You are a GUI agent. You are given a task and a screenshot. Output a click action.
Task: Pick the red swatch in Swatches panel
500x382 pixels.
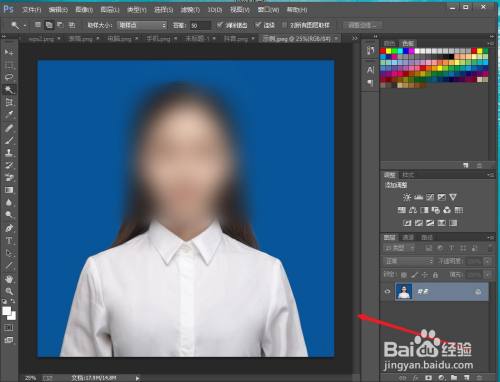[383, 51]
